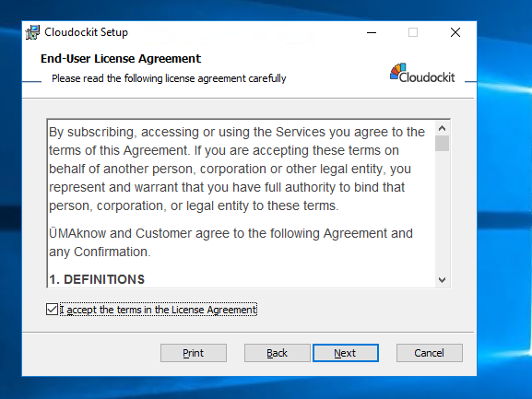
Task: Click the "1. DEFINITIONS" heading in the license
Action: click(x=97, y=279)
